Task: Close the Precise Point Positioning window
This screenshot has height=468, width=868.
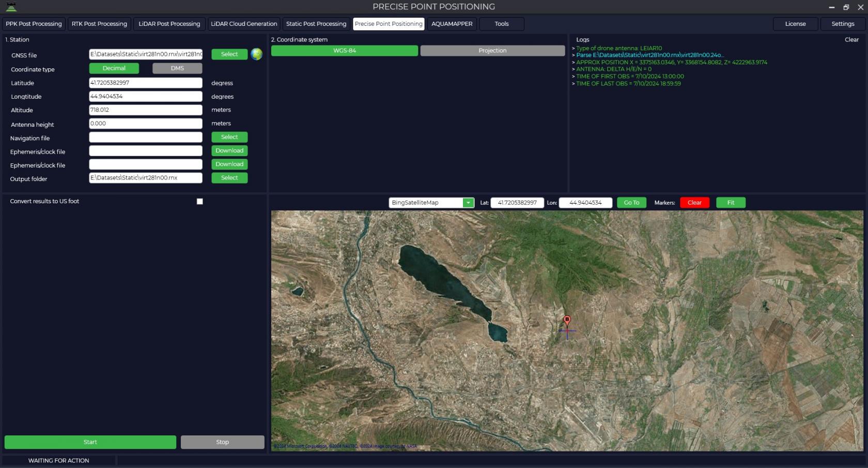Action: click(860, 7)
